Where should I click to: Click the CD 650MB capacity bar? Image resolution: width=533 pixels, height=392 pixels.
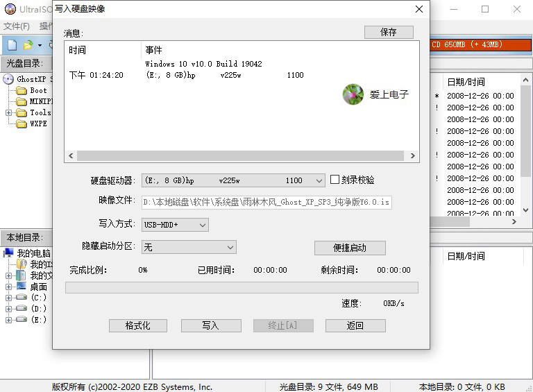point(480,44)
